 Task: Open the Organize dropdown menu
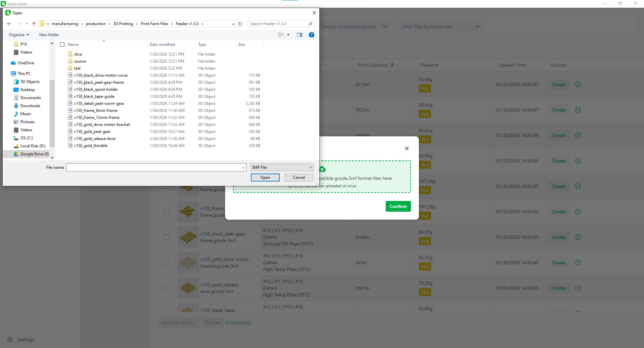(x=19, y=35)
